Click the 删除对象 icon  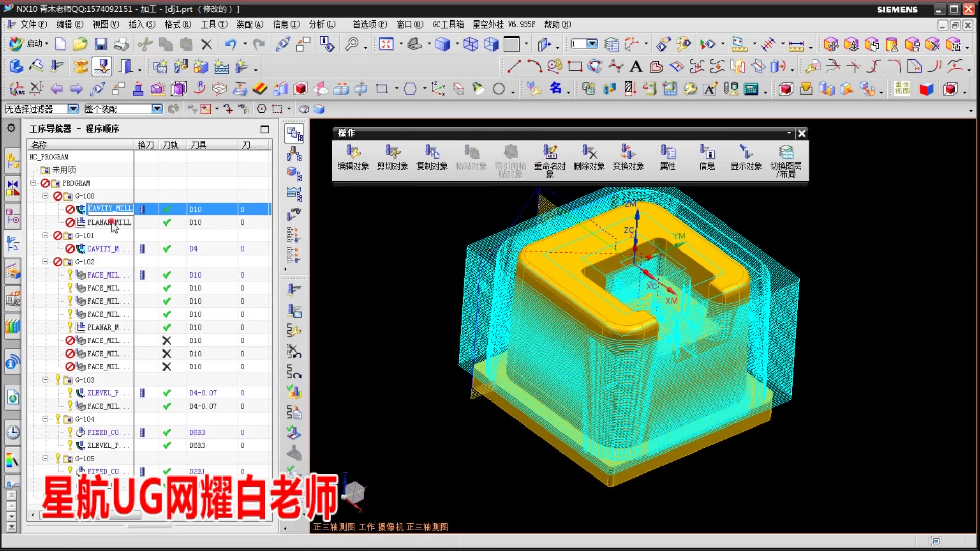tap(590, 157)
